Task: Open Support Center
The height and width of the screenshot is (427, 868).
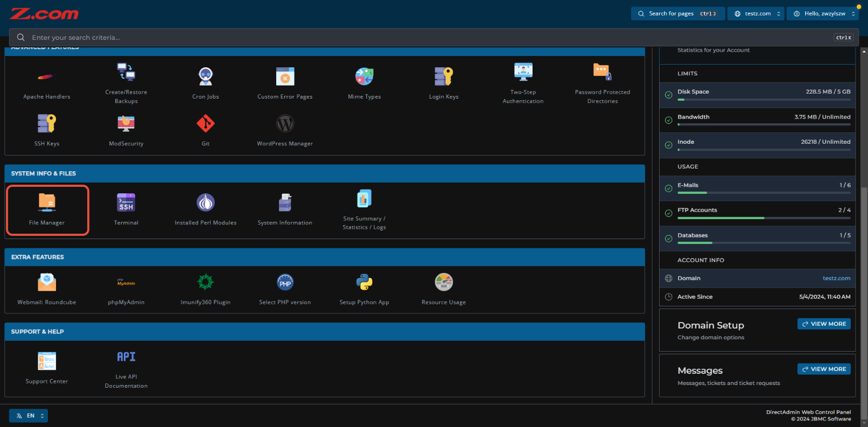Action: tap(47, 368)
